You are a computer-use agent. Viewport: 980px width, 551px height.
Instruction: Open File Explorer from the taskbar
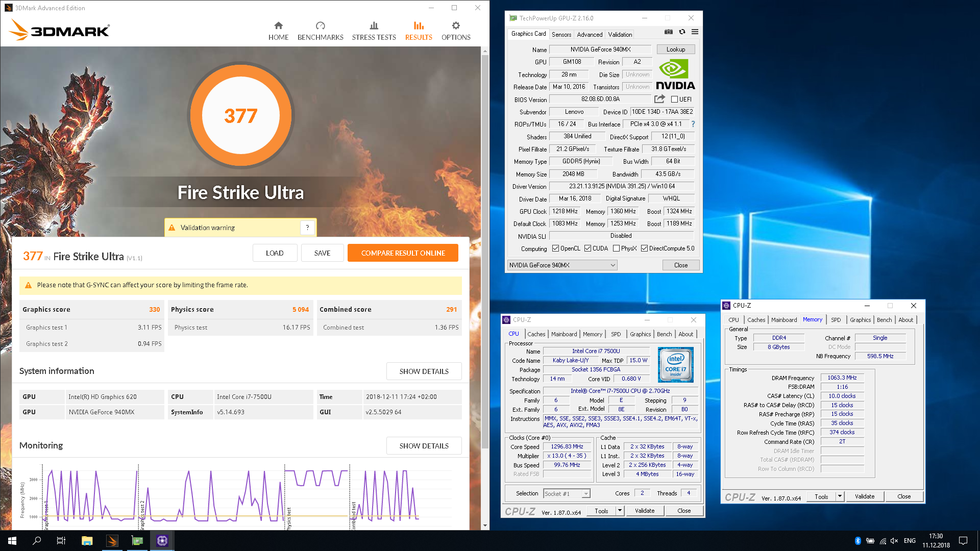click(87, 541)
